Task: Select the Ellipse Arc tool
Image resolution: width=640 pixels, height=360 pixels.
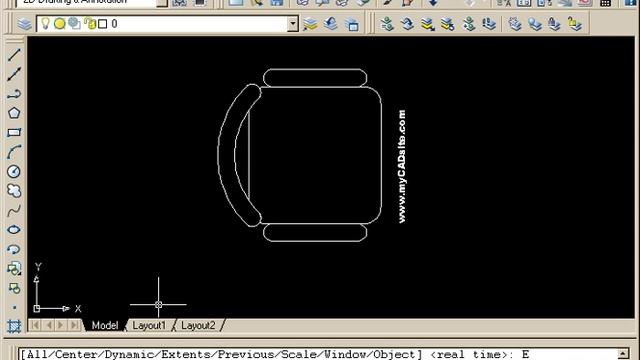Action: click(x=14, y=249)
